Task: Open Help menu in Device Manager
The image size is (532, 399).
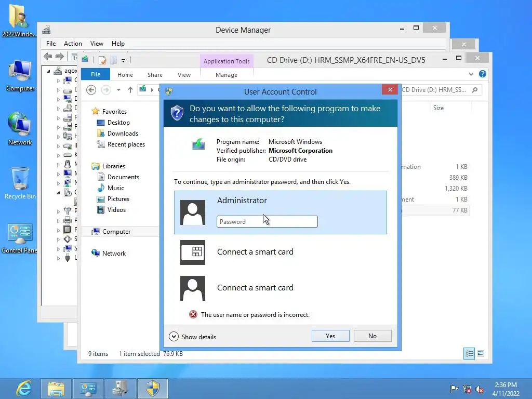Action: click(x=118, y=44)
